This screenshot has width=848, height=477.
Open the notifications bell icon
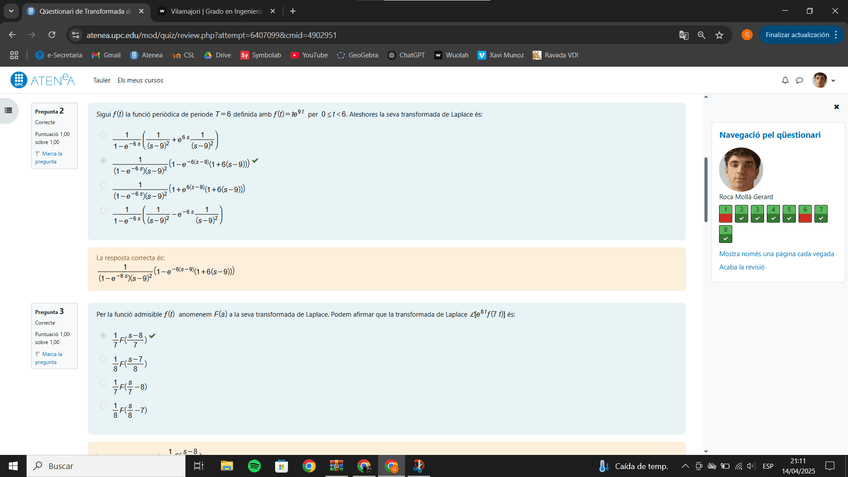coord(785,80)
